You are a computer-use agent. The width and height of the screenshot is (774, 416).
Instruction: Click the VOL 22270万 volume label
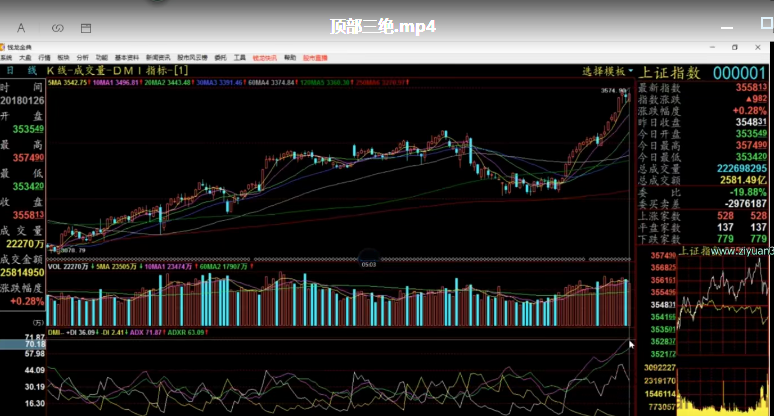click(68, 266)
